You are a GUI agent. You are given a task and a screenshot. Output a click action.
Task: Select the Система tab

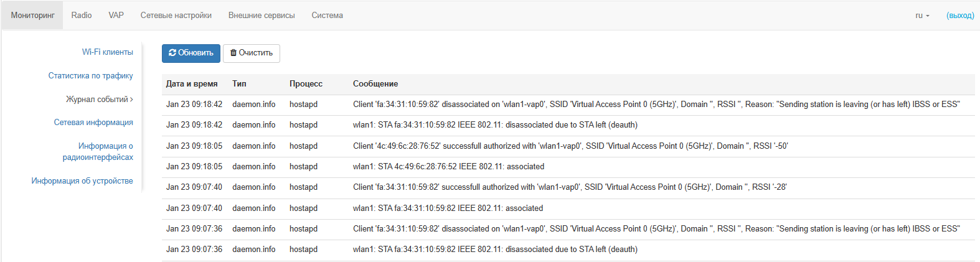click(327, 16)
